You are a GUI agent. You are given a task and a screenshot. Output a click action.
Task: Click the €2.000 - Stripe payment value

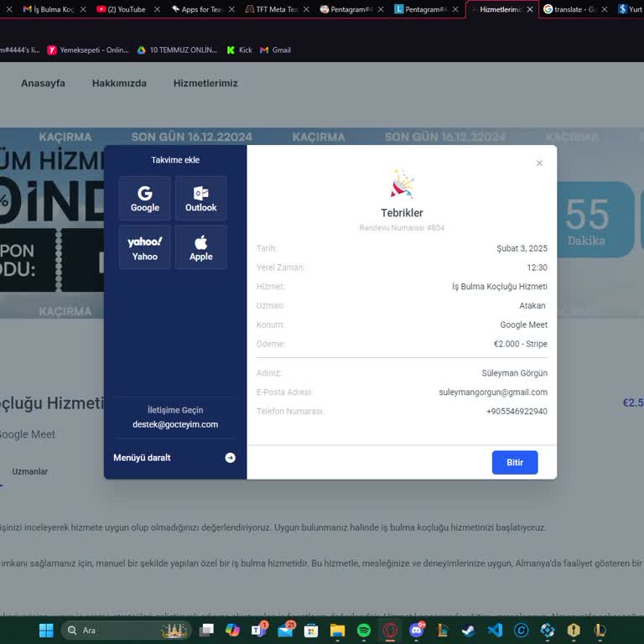(x=521, y=344)
